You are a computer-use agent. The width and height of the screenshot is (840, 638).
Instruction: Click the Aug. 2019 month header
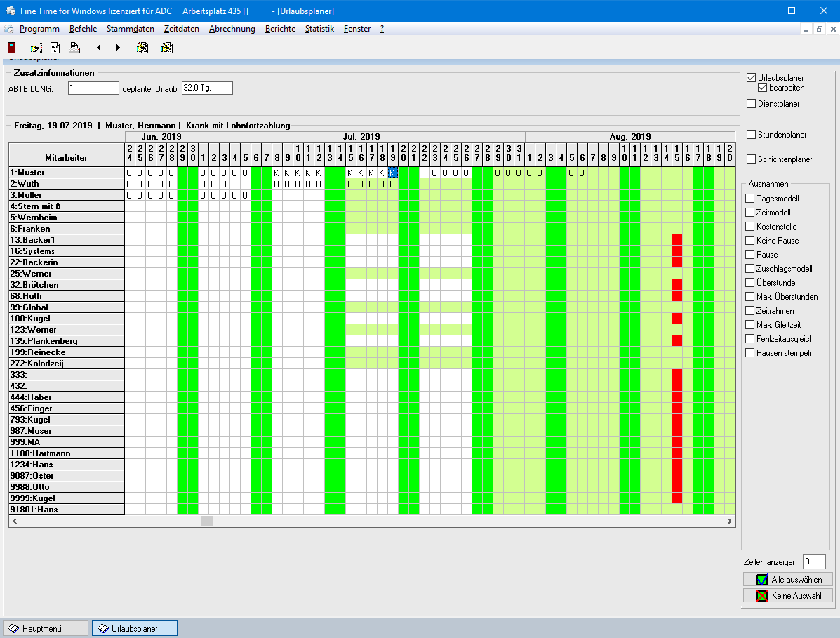coord(630,137)
